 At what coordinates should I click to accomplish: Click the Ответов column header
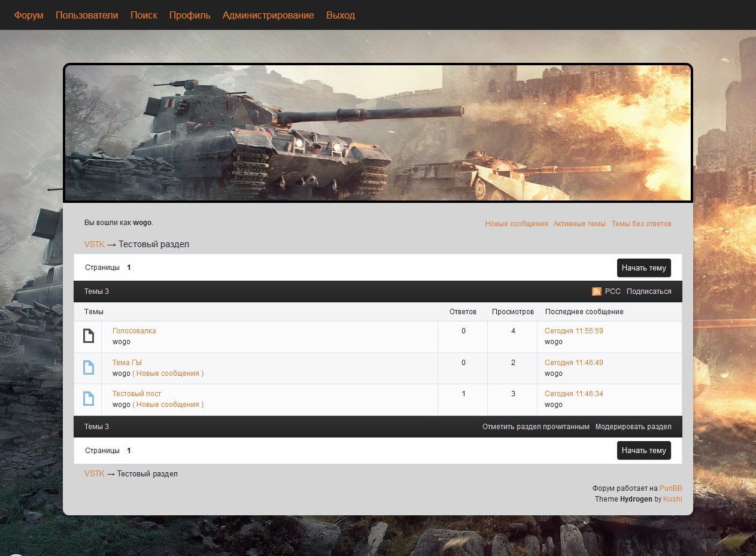(x=463, y=312)
